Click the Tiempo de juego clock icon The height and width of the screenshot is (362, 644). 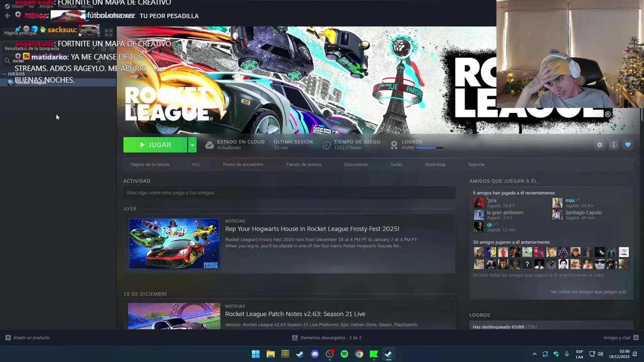click(327, 145)
